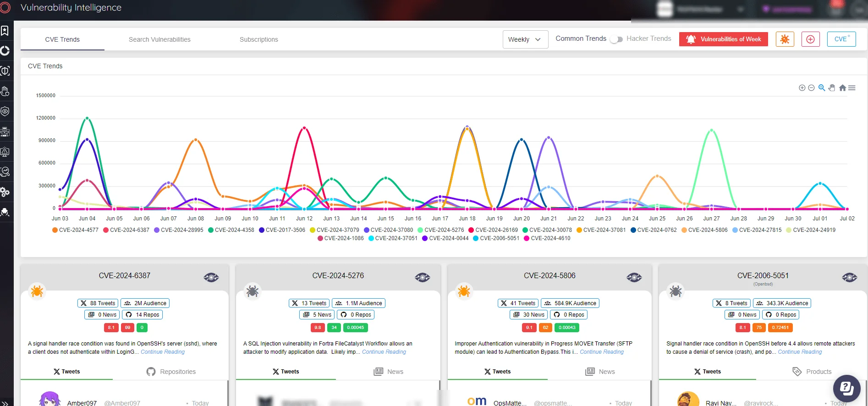Select the chart selection zoom magnifier tool

tap(822, 88)
